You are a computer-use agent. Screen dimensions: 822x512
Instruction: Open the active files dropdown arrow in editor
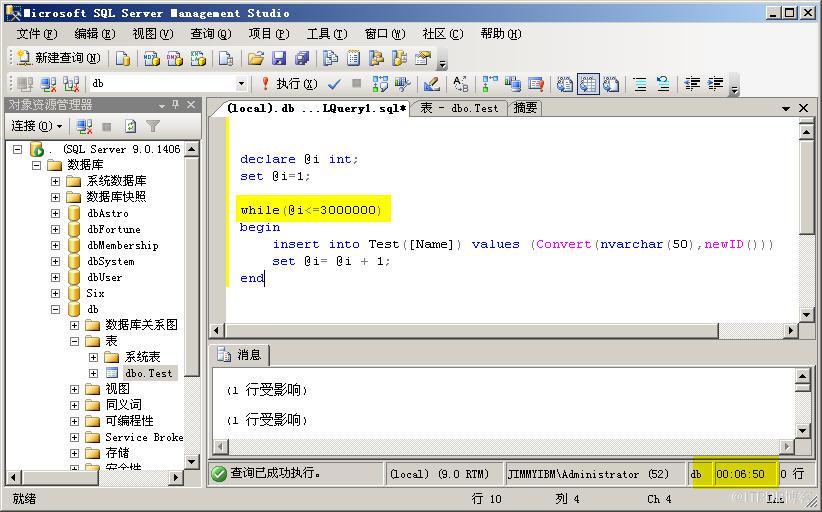pyautogui.click(x=785, y=108)
